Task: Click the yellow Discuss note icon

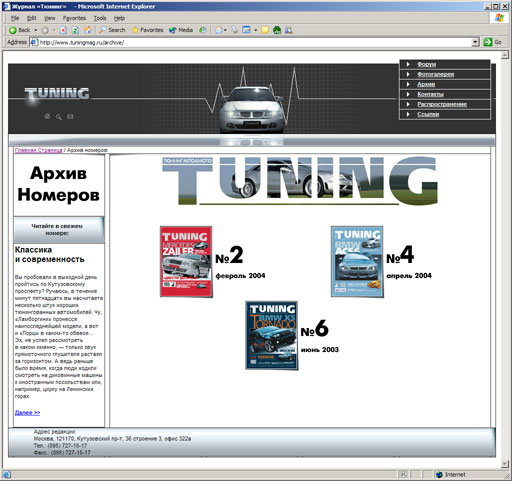Action: (265, 30)
